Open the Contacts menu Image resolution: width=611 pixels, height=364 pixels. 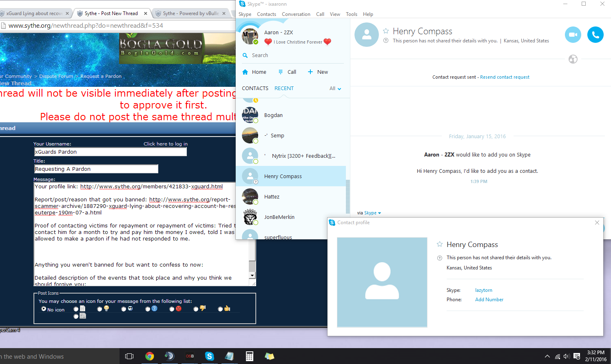pos(266,14)
